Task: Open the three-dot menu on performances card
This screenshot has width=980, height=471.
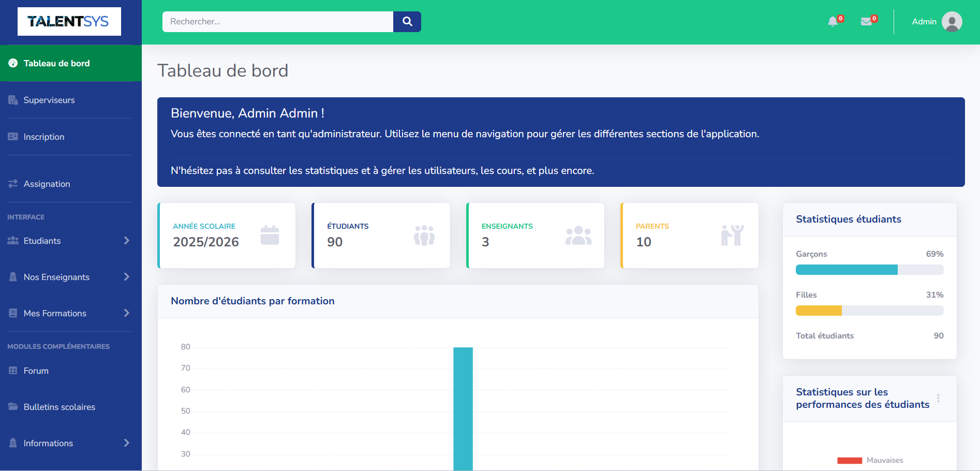Action: coord(938,398)
